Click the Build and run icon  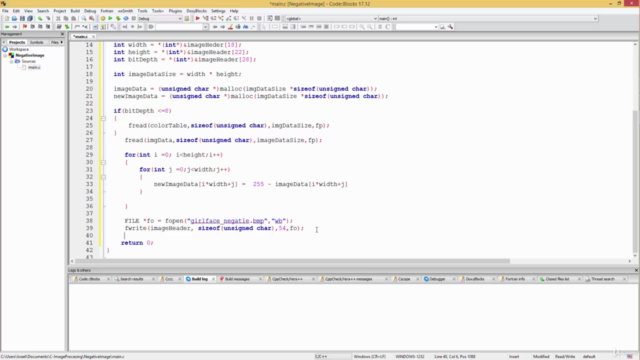(x=118, y=18)
